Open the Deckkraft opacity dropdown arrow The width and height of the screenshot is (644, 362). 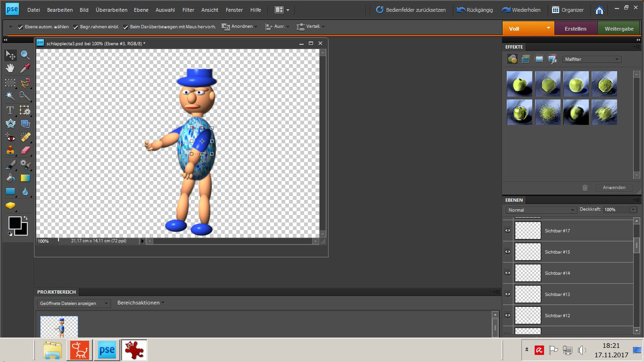click(633, 210)
